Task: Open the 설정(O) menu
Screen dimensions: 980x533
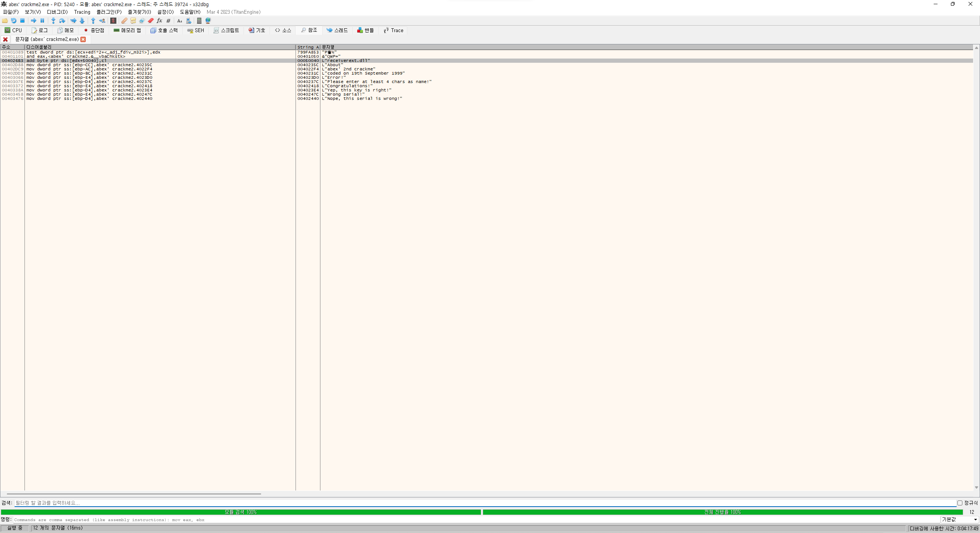Action: click(165, 12)
